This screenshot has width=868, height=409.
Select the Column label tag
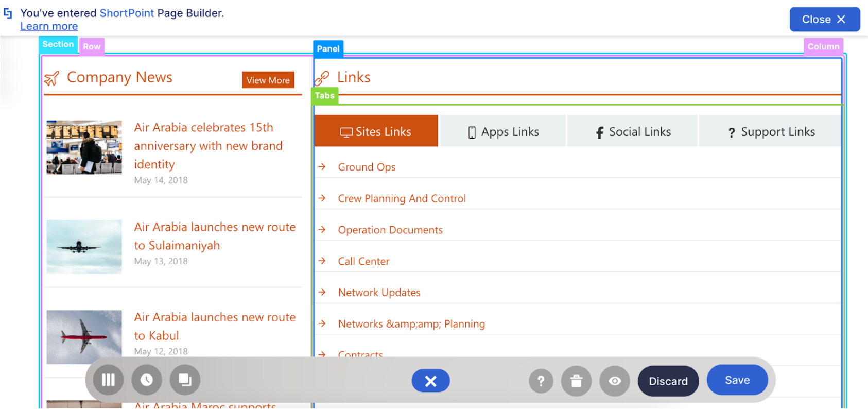[x=823, y=46]
